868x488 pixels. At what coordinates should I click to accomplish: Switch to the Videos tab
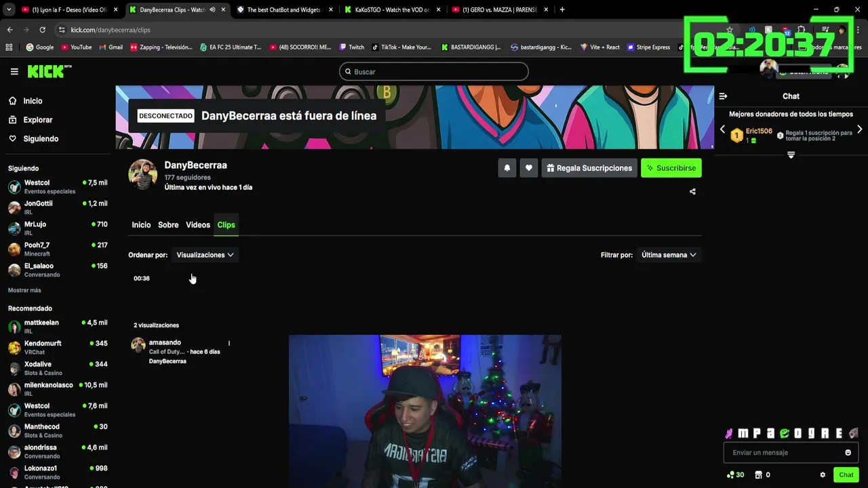tap(198, 225)
